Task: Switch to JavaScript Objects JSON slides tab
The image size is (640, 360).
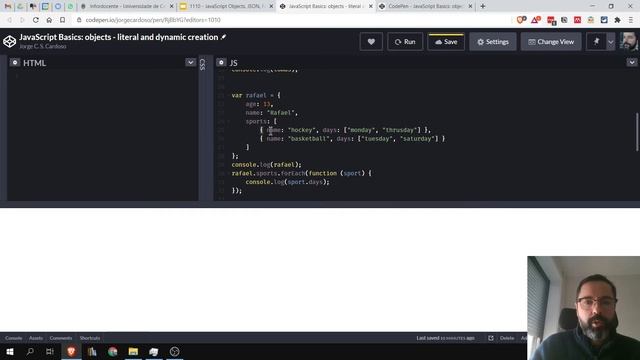Action: pyautogui.click(x=227, y=6)
